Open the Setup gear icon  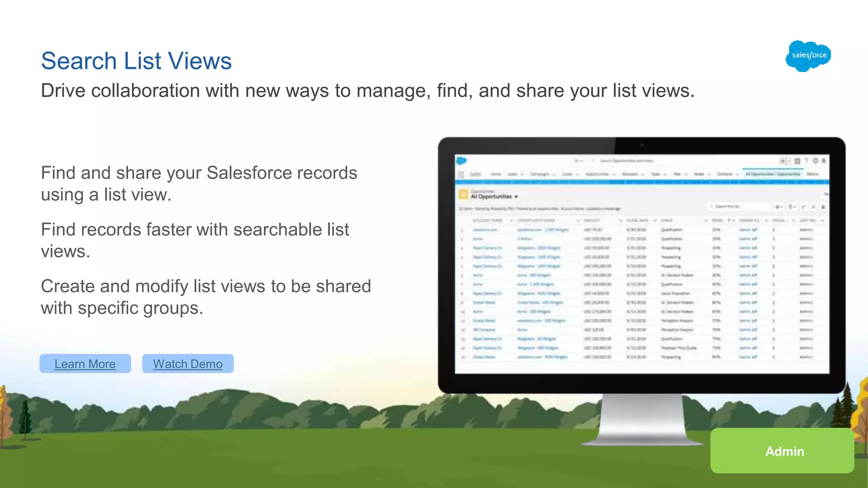815,161
